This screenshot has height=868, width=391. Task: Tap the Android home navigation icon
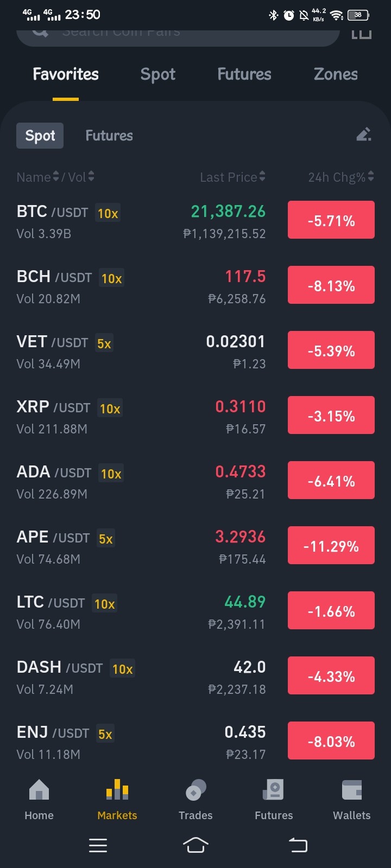195,845
